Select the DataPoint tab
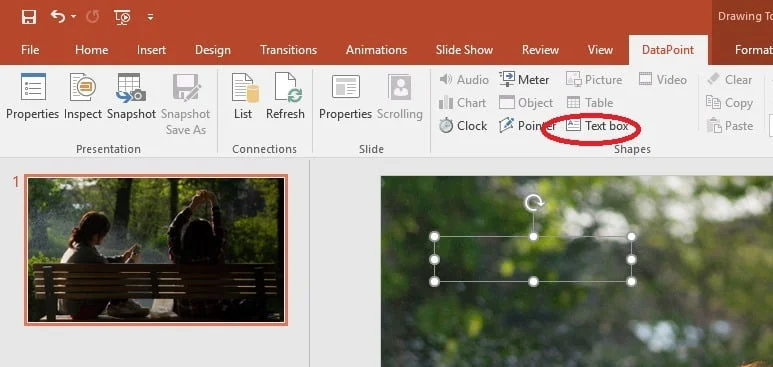The height and width of the screenshot is (367, 773). pos(668,50)
